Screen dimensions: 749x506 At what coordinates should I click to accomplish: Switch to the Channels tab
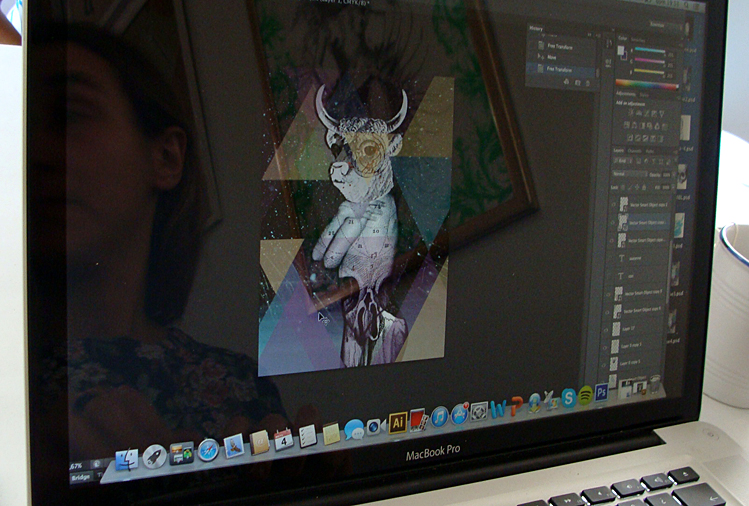pyautogui.click(x=634, y=151)
